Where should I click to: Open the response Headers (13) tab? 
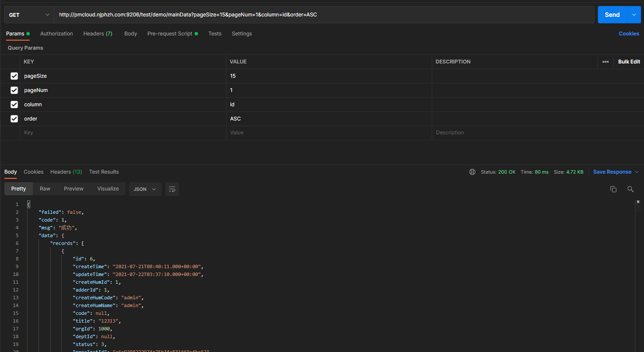point(66,172)
